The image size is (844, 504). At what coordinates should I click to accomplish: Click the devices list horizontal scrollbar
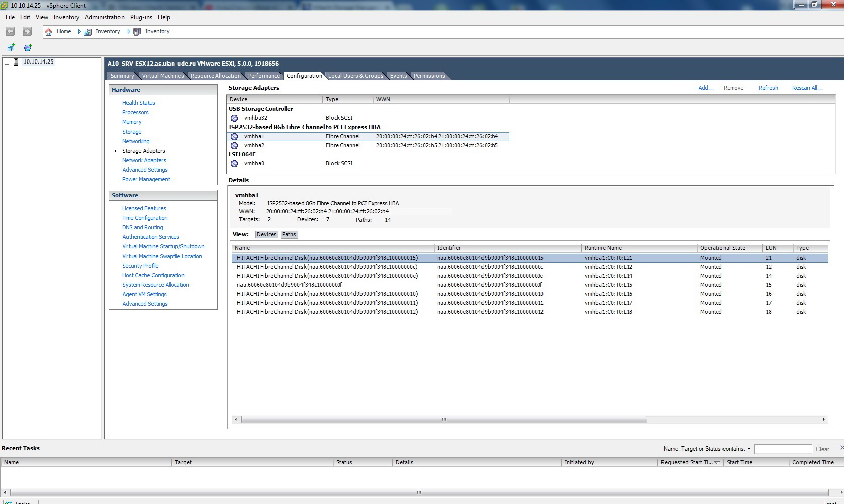point(444,420)
